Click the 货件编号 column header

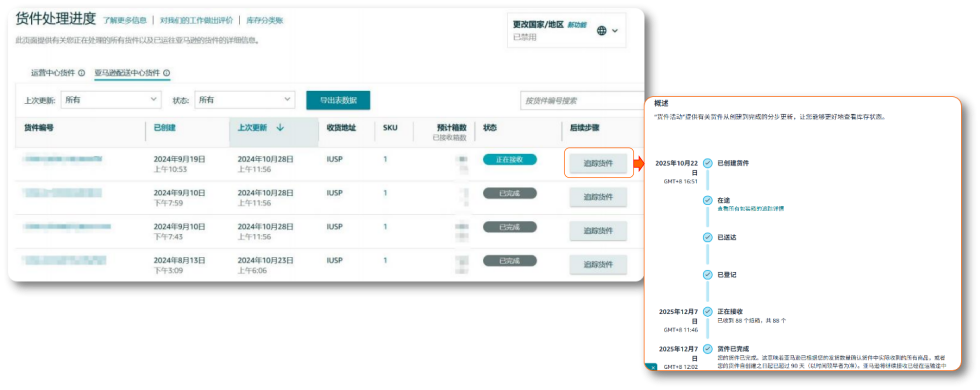click(39, 127)
